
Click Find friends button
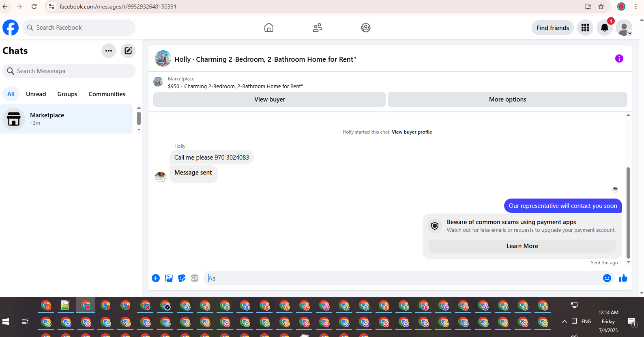tap(553, 28)
